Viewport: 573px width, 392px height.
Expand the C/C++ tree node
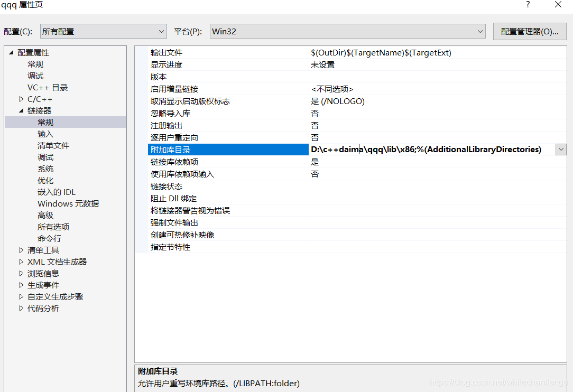tap(21, 99)
